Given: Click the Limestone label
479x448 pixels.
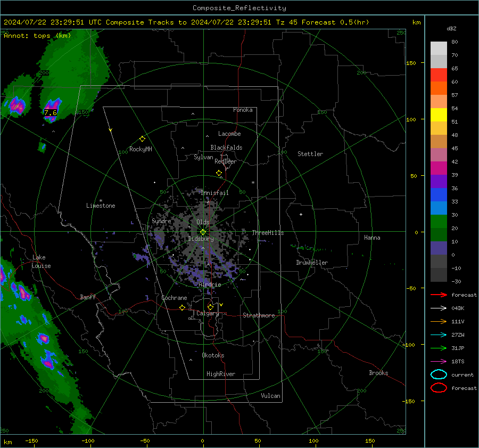Looking at the screenshot, I should tap(101, 206).
